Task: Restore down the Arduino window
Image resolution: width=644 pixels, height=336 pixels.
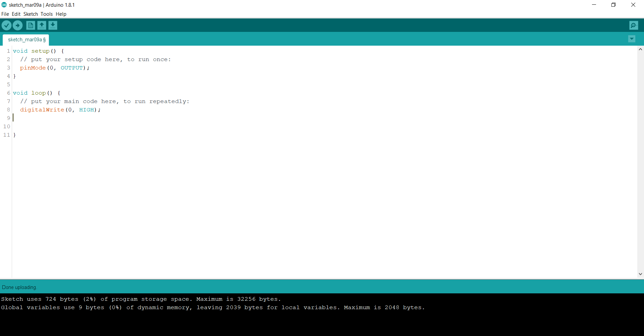Action: [613, 5]
